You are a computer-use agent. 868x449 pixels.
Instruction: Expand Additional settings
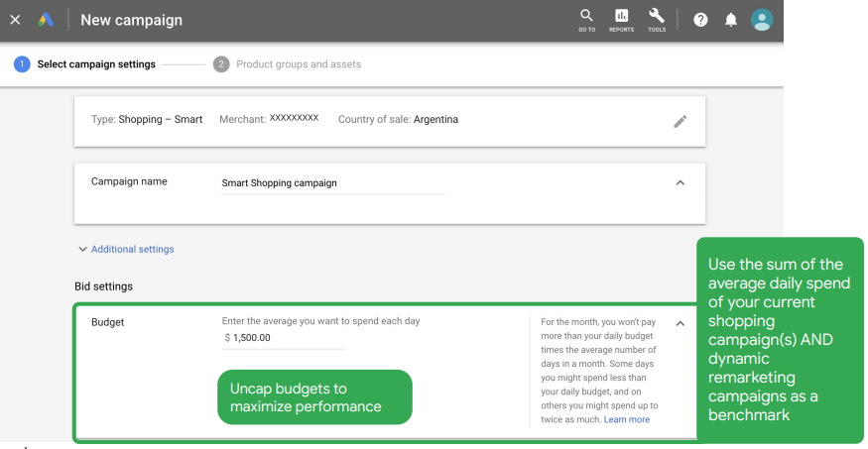point(126,250)
